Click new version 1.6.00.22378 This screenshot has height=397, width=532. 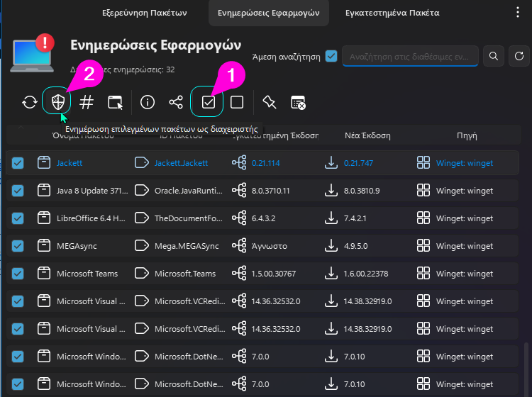pos(366,274)
